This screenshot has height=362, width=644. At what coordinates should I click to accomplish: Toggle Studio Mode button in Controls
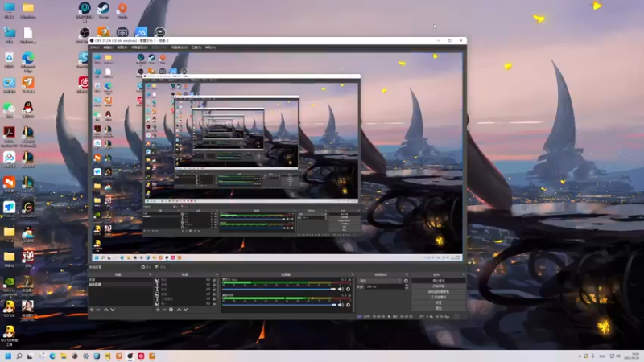click(x=438, y=297)
